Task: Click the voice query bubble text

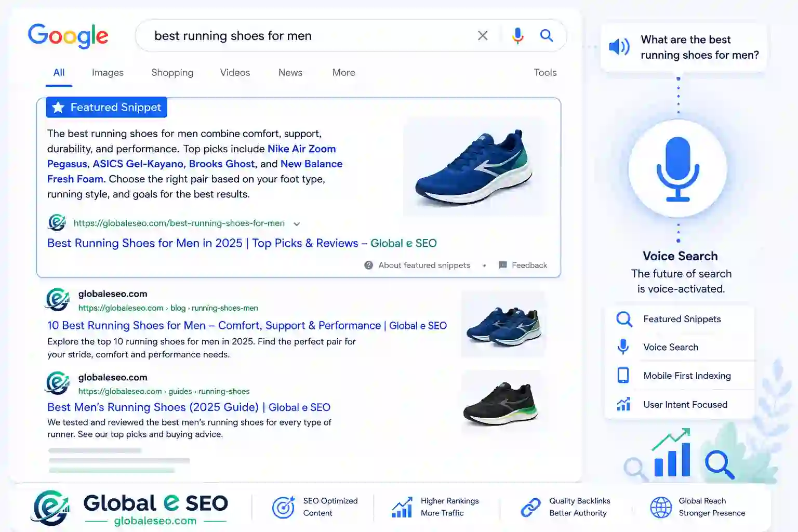Action: [x=699, y=47]
